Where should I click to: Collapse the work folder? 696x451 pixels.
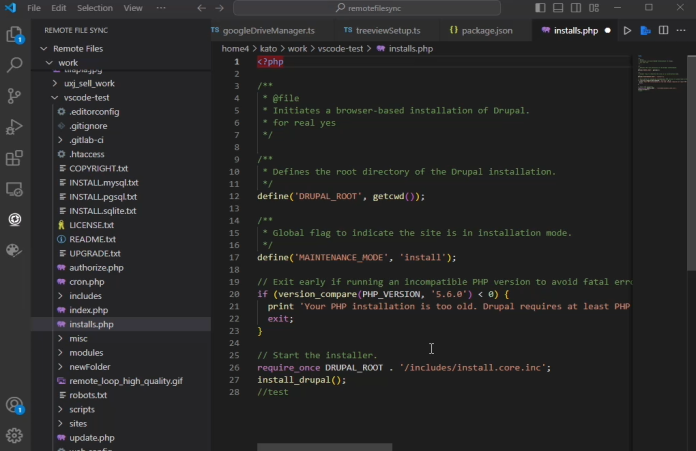pos(49,63)
